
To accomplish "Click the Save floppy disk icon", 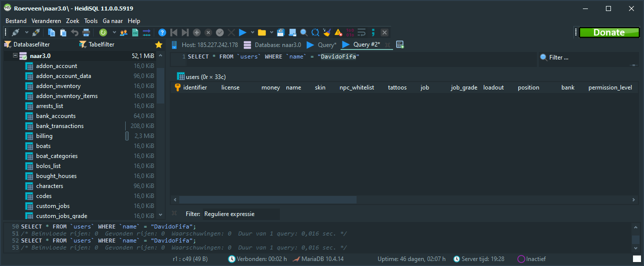I will pyautogui.click(x=280, y=32).
